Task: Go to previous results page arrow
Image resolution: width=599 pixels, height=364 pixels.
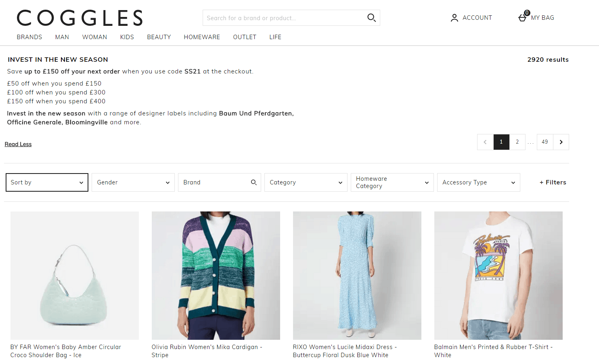Action: (485, 142)
